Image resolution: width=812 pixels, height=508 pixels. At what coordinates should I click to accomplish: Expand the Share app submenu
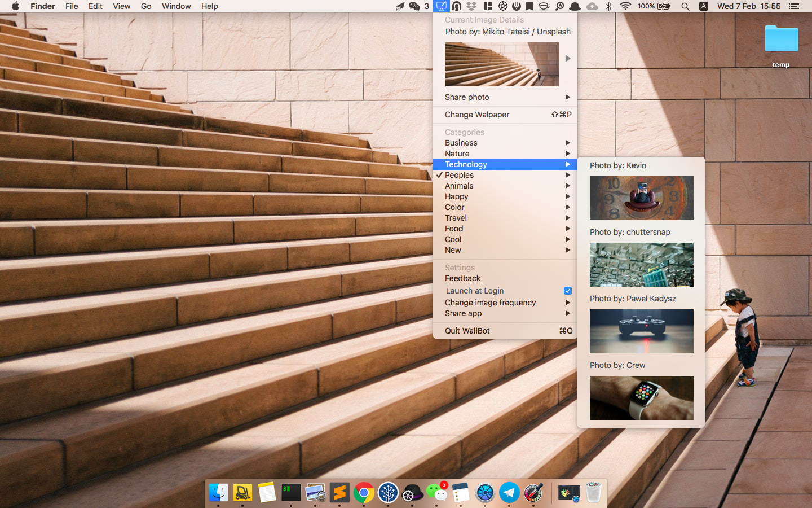pyautogui.click(x=505, y=313)
